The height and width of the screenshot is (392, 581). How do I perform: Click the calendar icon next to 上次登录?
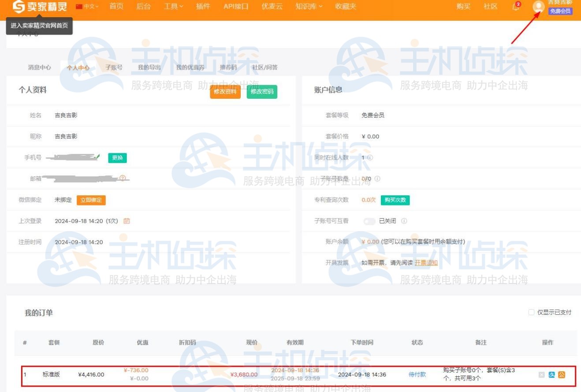pyautogui.click(x=127, y=221)
